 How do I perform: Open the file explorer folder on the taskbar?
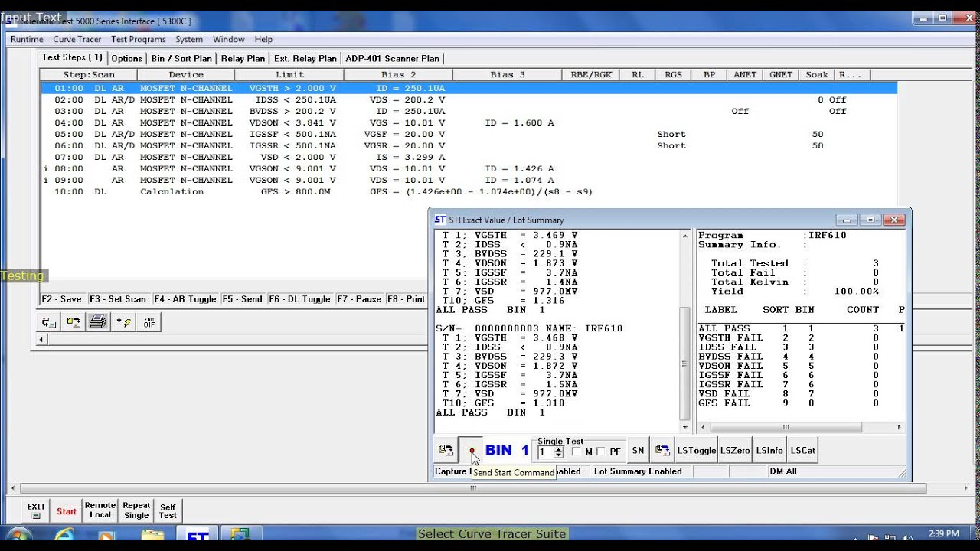click(x=152, y=537)
